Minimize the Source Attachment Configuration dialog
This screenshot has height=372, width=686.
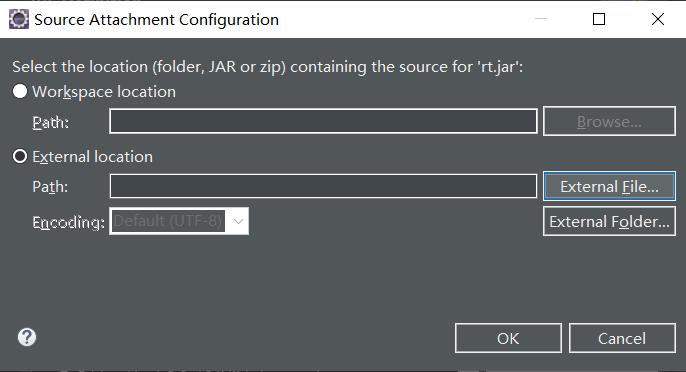pos(541,19)
